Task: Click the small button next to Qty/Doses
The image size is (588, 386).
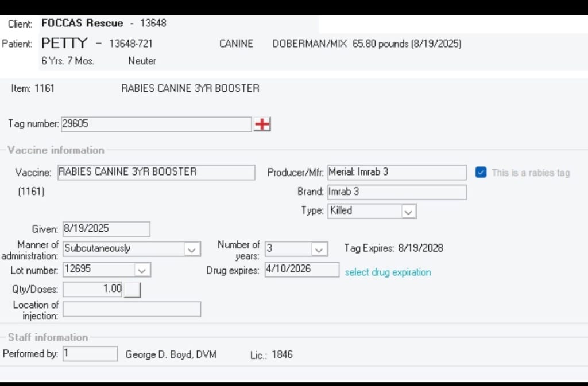Action: coord(133,290)
